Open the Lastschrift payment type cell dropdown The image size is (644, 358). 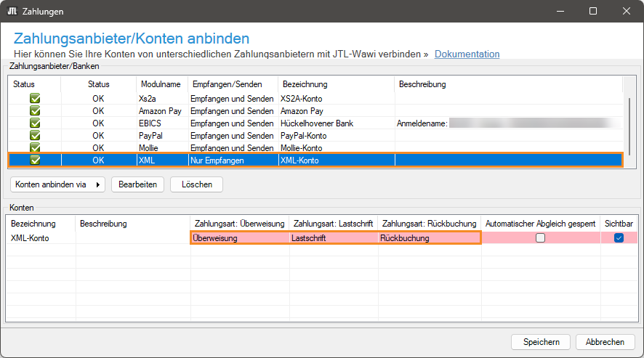[x=332, y=238]
